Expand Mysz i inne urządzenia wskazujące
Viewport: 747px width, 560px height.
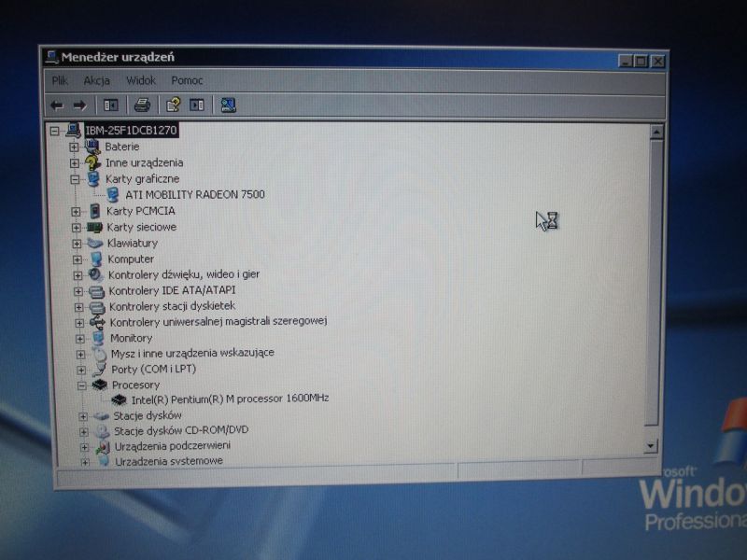click(80, 355)
